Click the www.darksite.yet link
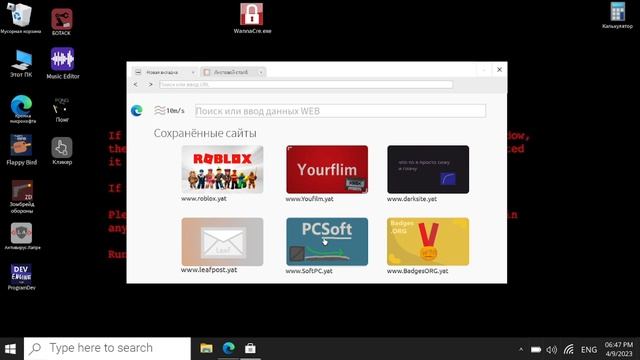This screenshot has width=640, height=360. click(412, 199)
